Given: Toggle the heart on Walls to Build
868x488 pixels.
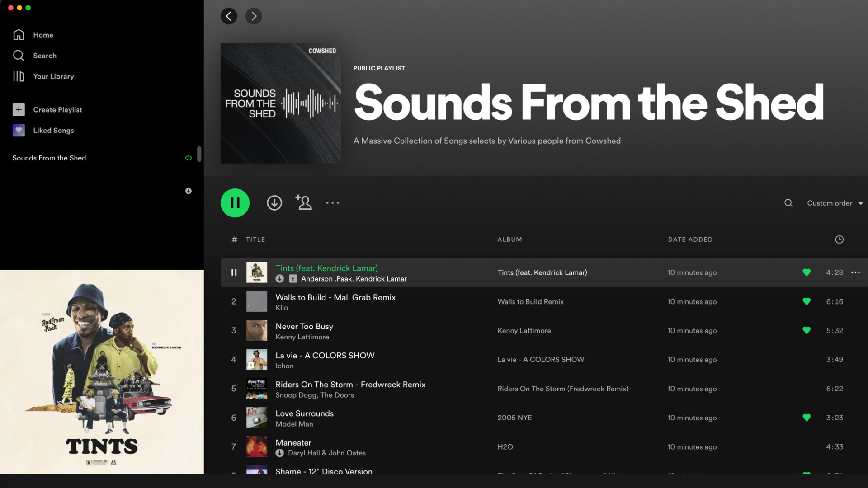Looking at the screenshot, I should pyautogui.click(x=807, y=301).
